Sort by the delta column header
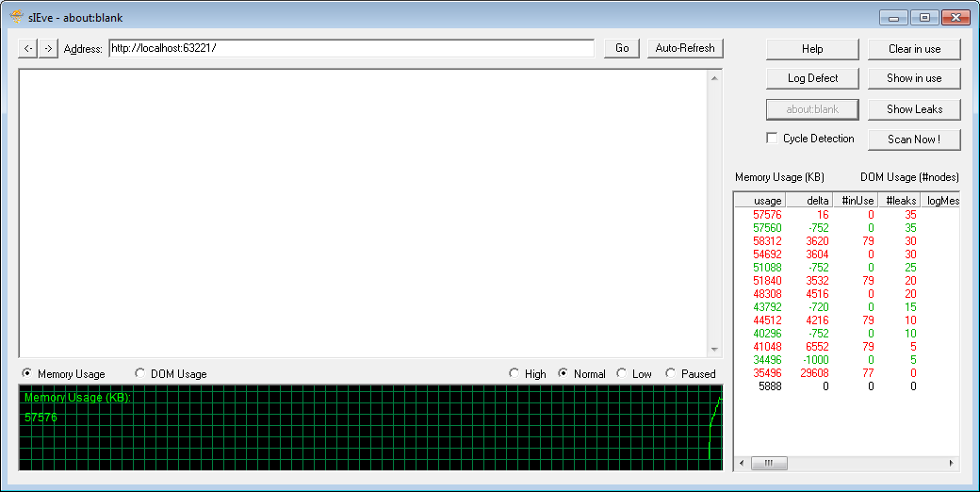Screen dimensions: 980x492 (808, 201)
